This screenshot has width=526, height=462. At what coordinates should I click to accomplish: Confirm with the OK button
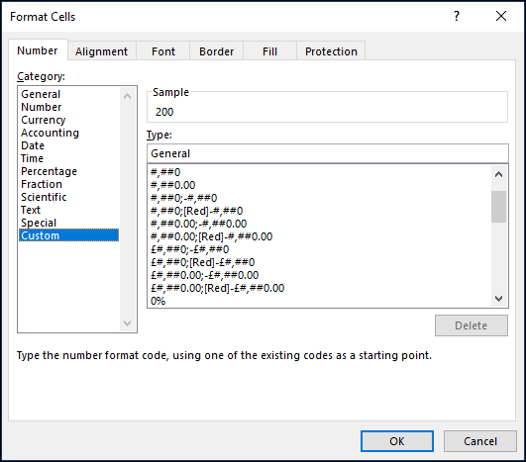pyautogui.click(x=397, y=441)
